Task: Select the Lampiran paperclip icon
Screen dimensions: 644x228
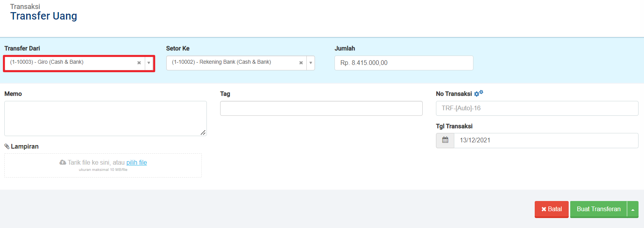Action: point(7,146)
